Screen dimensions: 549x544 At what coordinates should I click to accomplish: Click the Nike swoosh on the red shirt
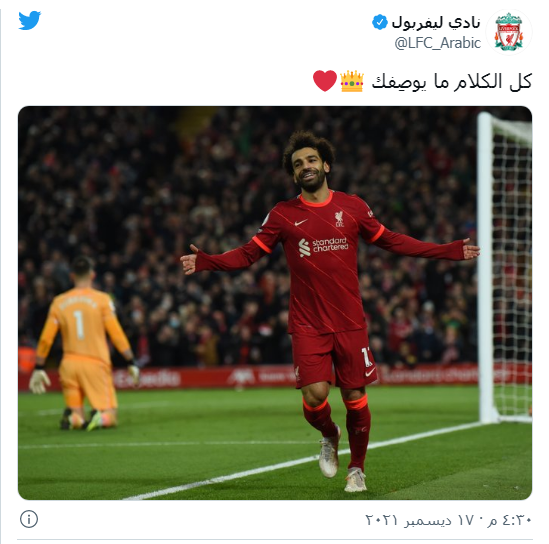pyautogui.click(x=300, y=222)
